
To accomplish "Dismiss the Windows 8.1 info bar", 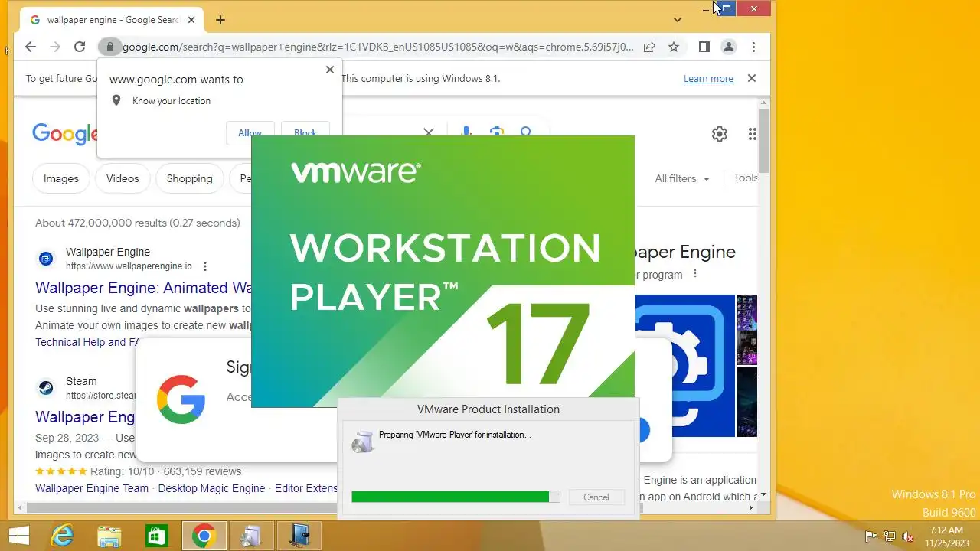I will point(752,78).
